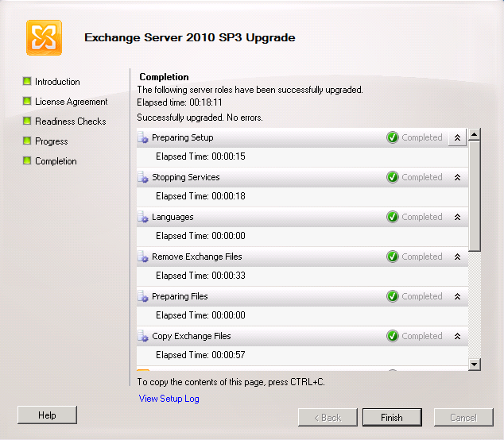Click green checkmark for Stopping Services
This screenshot has width=504, height=440.
(393, 177)
